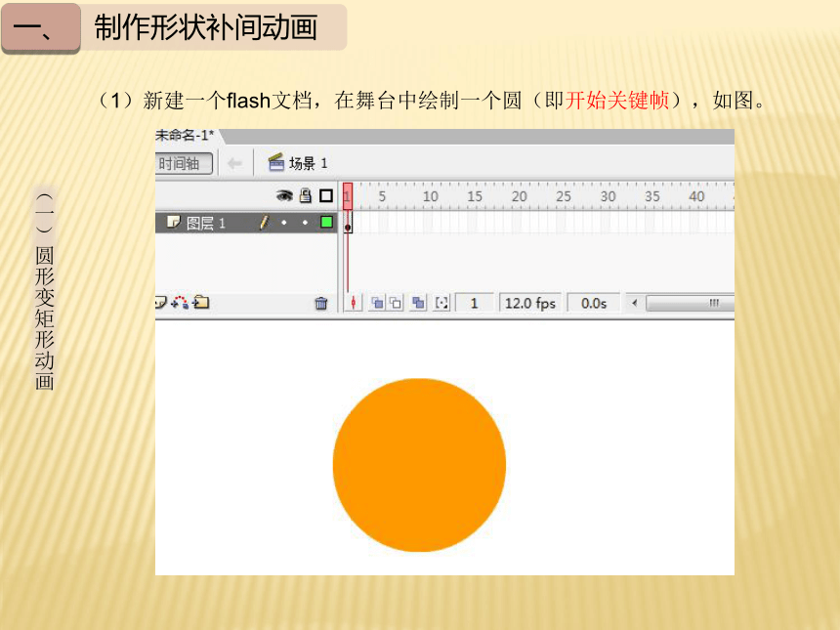Click the red playhead at frame 1

[347, 196]
